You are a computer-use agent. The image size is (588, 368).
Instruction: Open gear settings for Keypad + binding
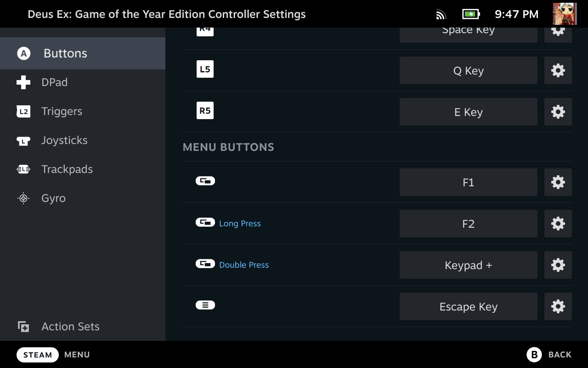[x=558, y=265]
